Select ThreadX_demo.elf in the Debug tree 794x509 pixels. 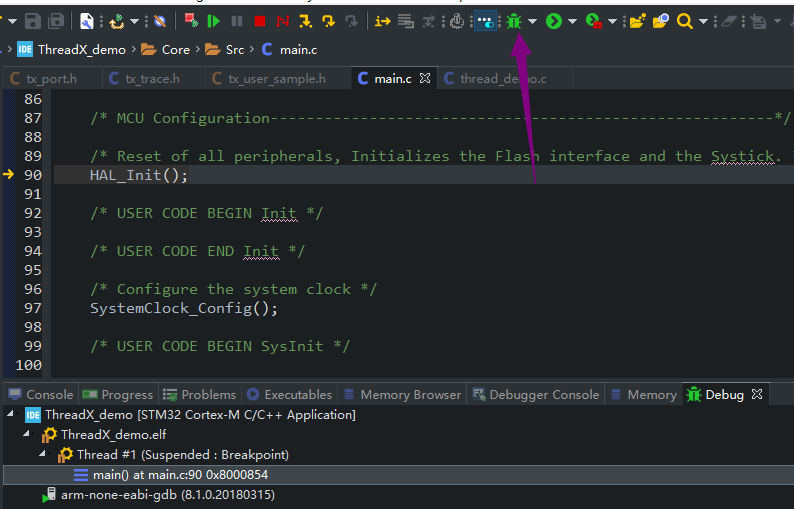point(113,435)
